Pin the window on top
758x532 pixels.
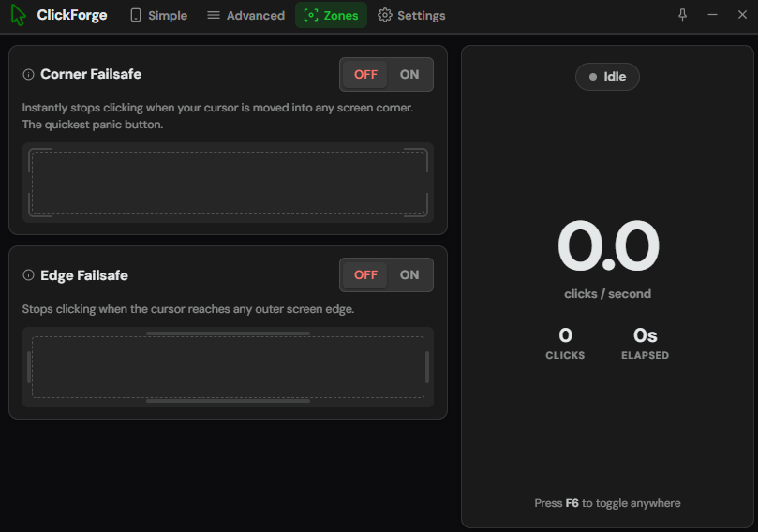coord(682,15)
